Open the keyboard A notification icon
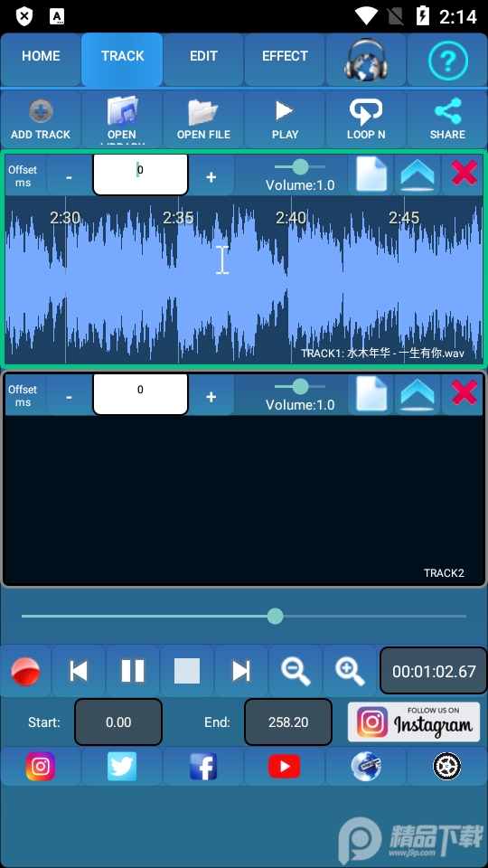 [57, 16]
